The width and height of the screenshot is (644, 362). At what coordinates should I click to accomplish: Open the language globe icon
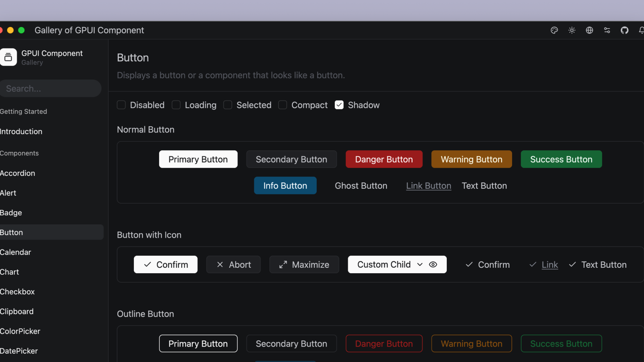pos(589,30)
